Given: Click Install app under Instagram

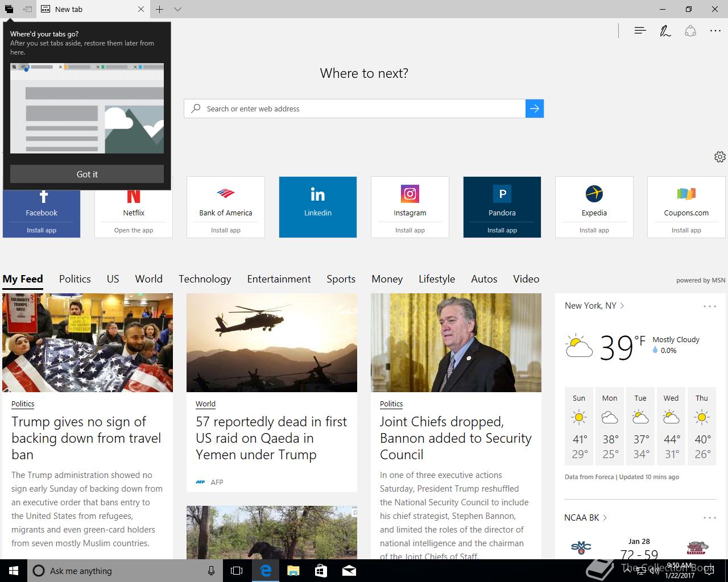Looking at the screenshot, I should click(x=410, y=230).
